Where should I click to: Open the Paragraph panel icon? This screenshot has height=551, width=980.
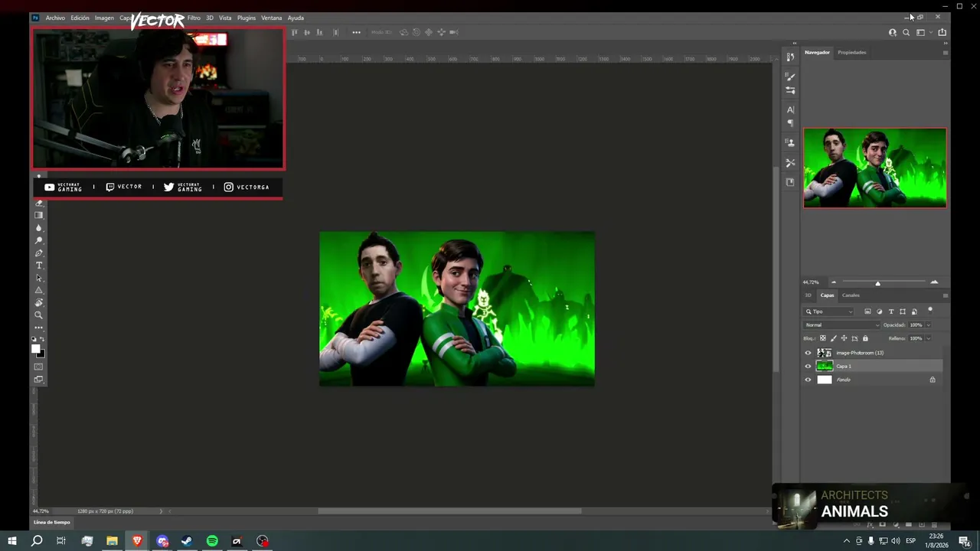(790, 123)
